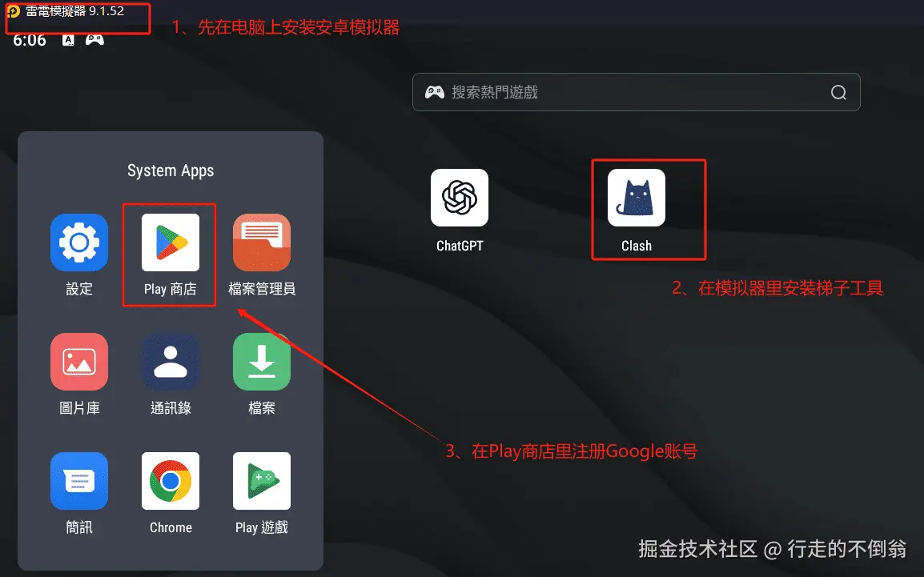Click the gamepad icon in the status bar

pos(95,40)
